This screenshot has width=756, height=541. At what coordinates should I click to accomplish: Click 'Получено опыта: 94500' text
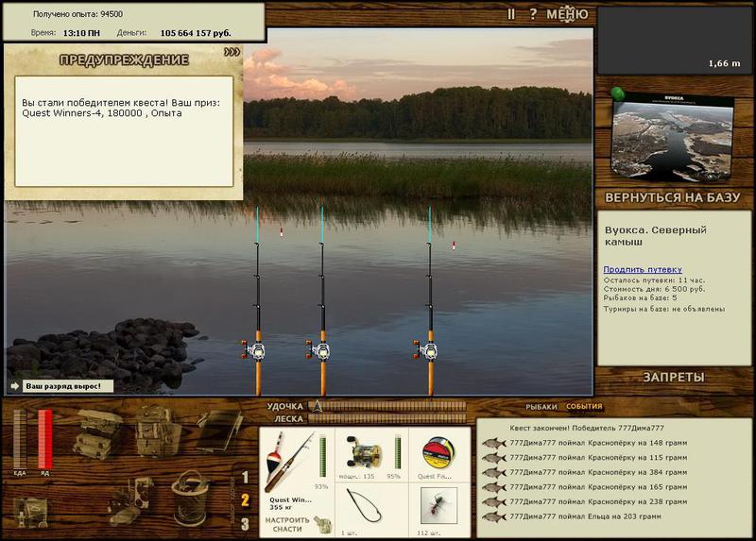(x=77, y=14)
